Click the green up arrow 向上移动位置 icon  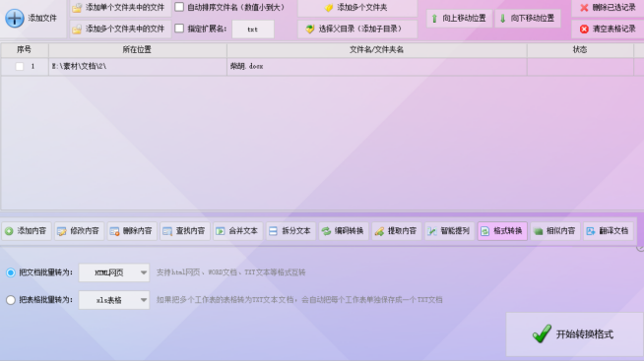coord(434,19)
